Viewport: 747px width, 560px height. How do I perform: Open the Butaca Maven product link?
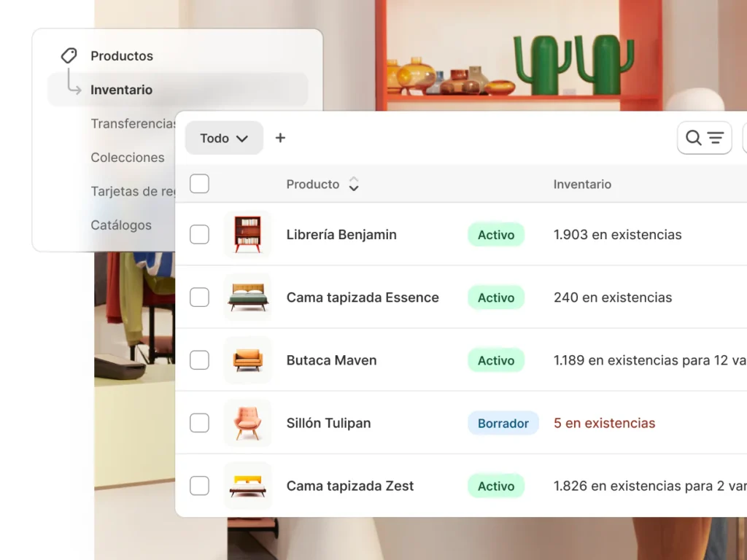point(331,360)
